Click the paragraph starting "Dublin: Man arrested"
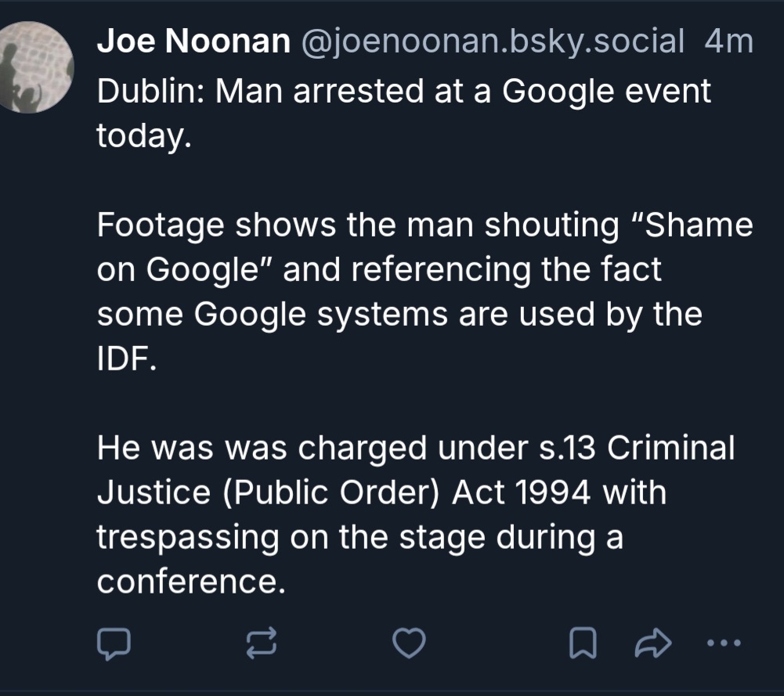 403,92
